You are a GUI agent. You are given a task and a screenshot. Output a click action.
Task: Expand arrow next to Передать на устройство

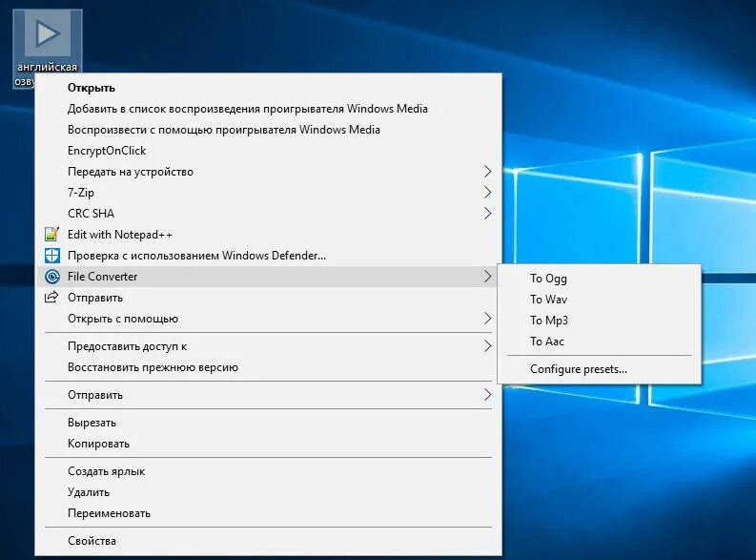click(487, 171)
